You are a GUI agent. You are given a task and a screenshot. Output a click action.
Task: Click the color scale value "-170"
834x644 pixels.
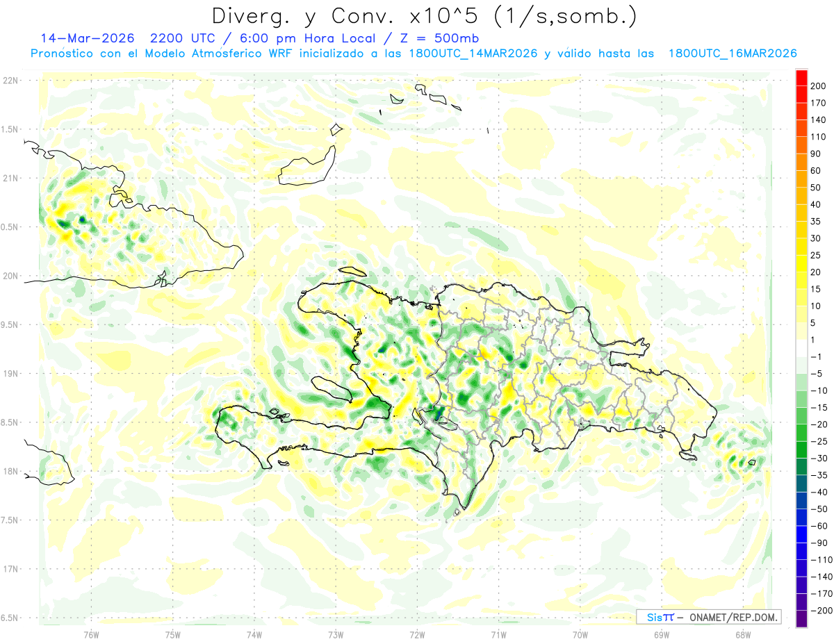click(823, 593)
